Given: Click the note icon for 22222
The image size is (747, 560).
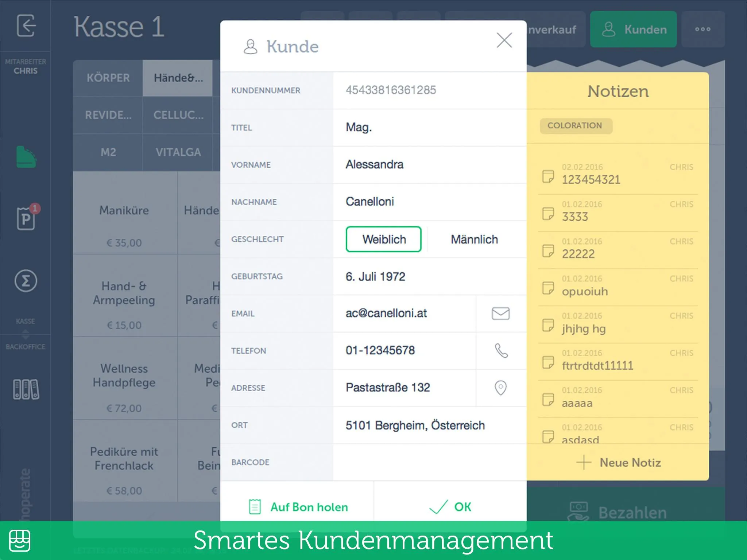Looking at the screenshot, I should [548, 250].
